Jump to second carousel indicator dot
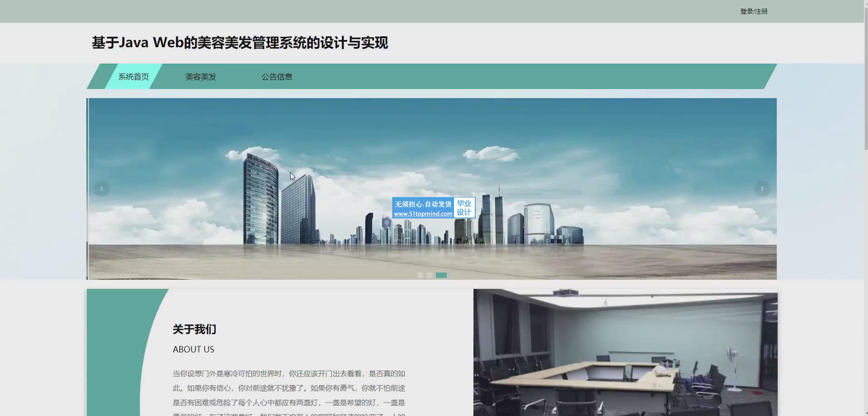Image resolution: width=868 pixels, height=416 pixels. [x=429, y=275]
